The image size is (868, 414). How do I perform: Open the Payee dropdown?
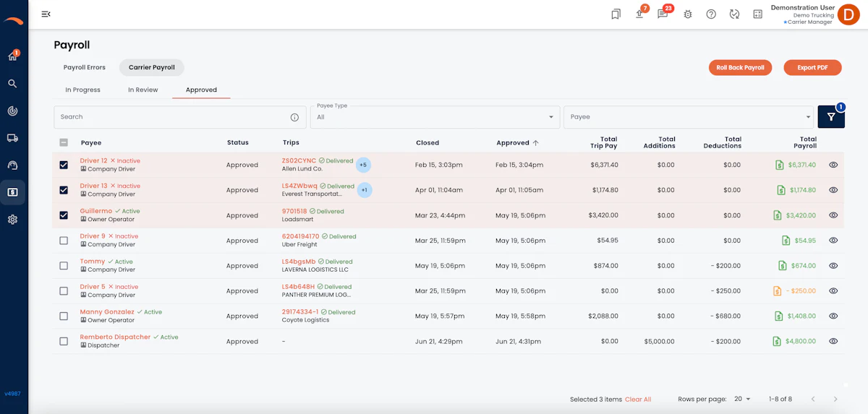(x=689, y=116)
